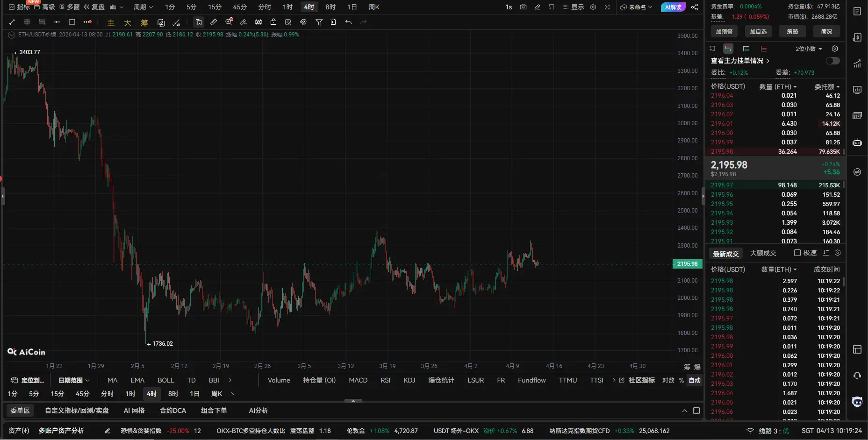This screenshot has height=440, width=868.
Task: Undo the last drawing action
Action: [x=348, y=22]
